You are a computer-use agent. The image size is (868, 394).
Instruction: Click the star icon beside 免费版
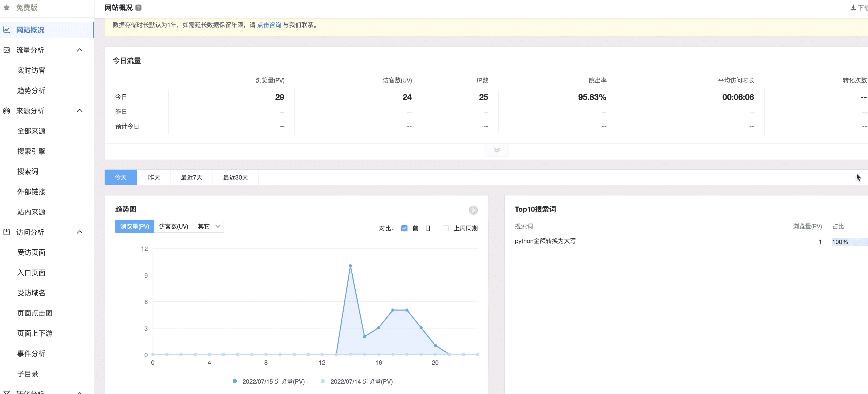tap(6, 7)
